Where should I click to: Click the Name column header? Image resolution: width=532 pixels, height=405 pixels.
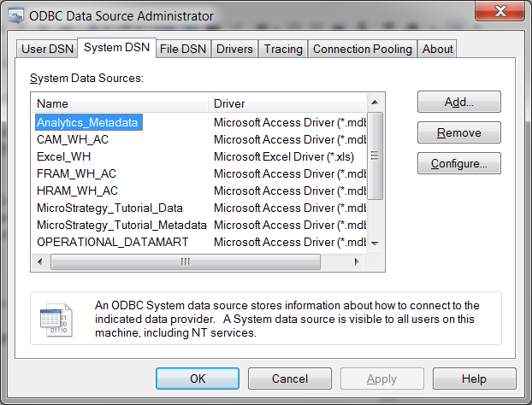(x=120, y=103)
